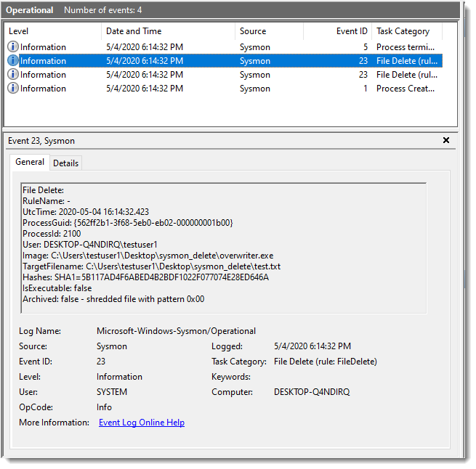
Task: Sort events by Date and Time column
Action: pyautogui.click(x=168, y=31)
